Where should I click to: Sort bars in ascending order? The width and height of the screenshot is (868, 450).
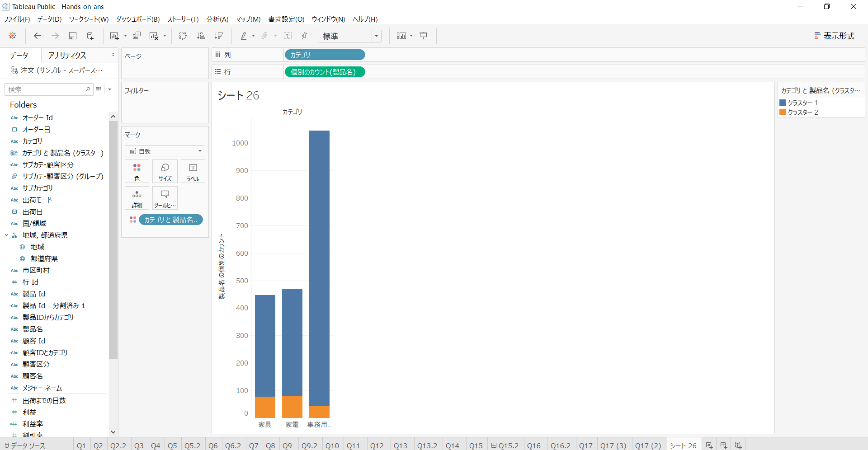(201, 36)
